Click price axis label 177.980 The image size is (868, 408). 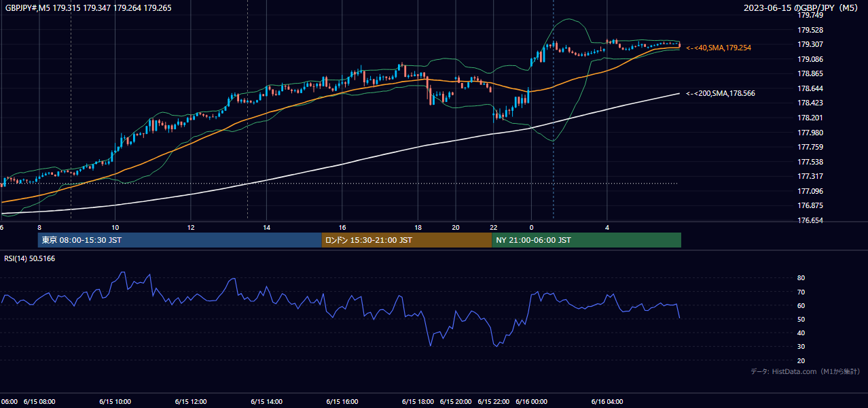click(810, 133)
